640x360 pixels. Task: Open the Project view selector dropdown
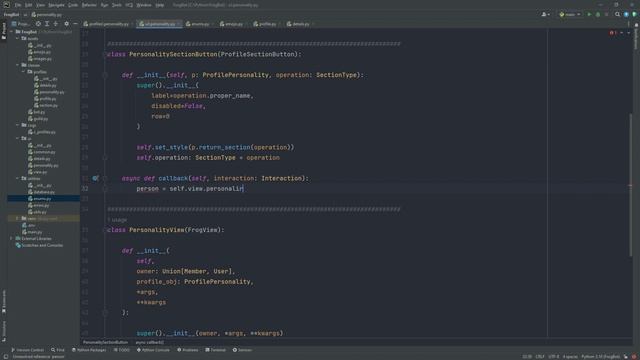point(21,24)
